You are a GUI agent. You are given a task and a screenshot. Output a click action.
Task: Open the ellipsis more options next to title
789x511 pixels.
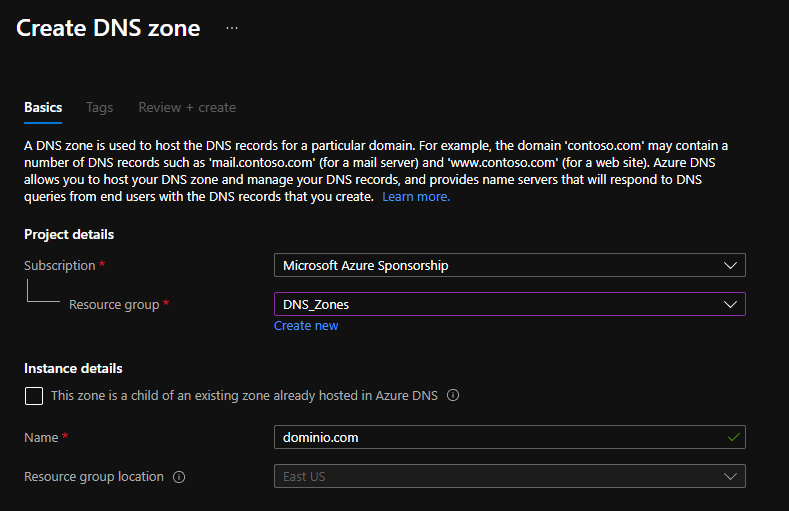232,28
